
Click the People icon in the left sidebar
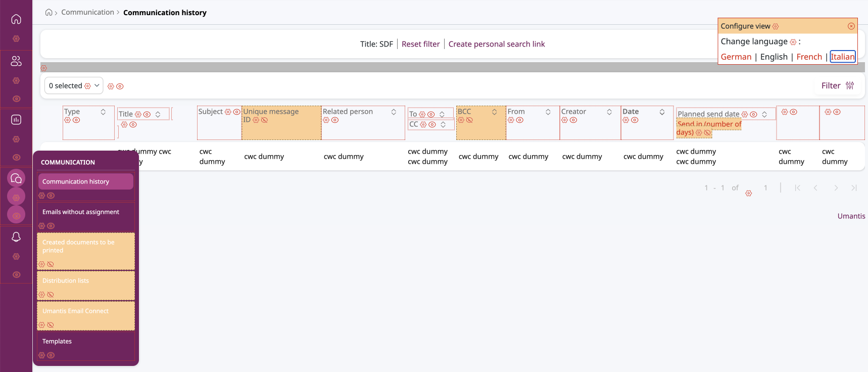click(16, 61)
